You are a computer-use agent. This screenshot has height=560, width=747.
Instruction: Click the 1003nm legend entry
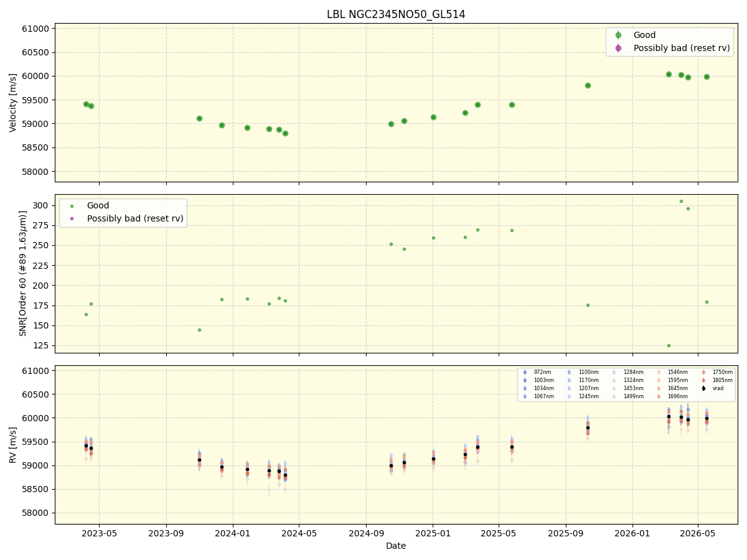(x=543, y=380)
